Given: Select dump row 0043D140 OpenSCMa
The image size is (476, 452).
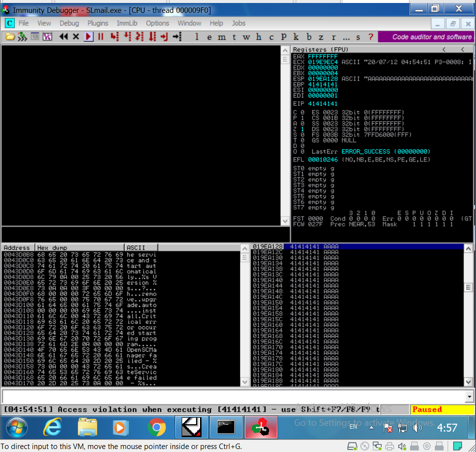Looking at the screenshot, I should pyautogui.click(x=80, y=350).
